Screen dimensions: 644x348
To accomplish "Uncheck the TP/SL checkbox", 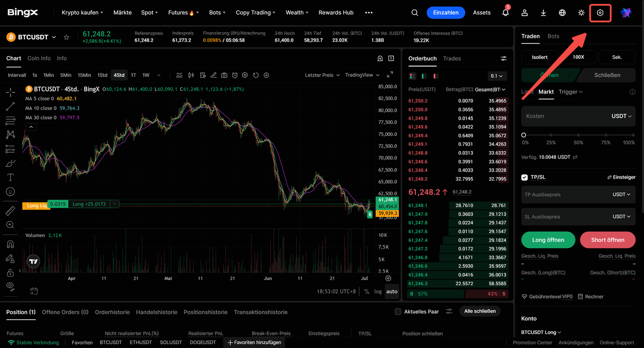I will click(x=525, y=177).
